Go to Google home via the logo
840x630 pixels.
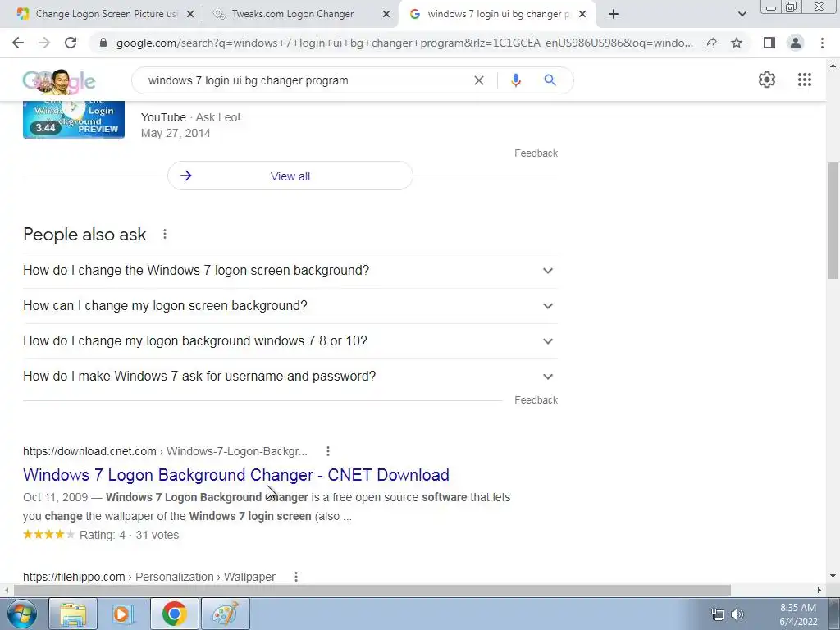click(x=59, y=81)
